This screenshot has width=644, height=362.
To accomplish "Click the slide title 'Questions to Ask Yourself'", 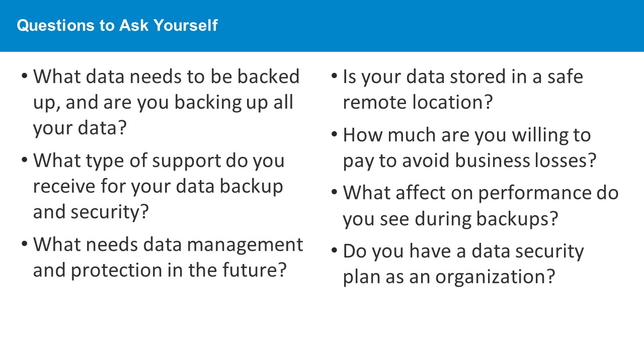I will [117, 25].
